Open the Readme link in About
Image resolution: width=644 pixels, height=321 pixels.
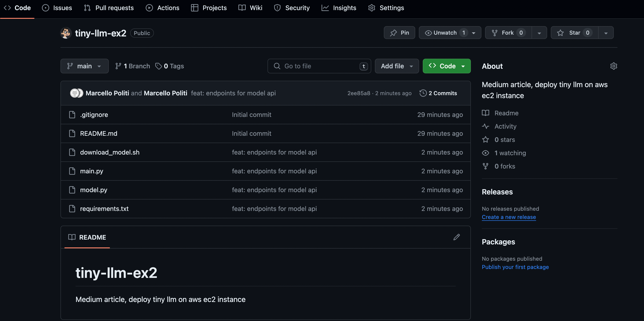click(x=500, y=113)
